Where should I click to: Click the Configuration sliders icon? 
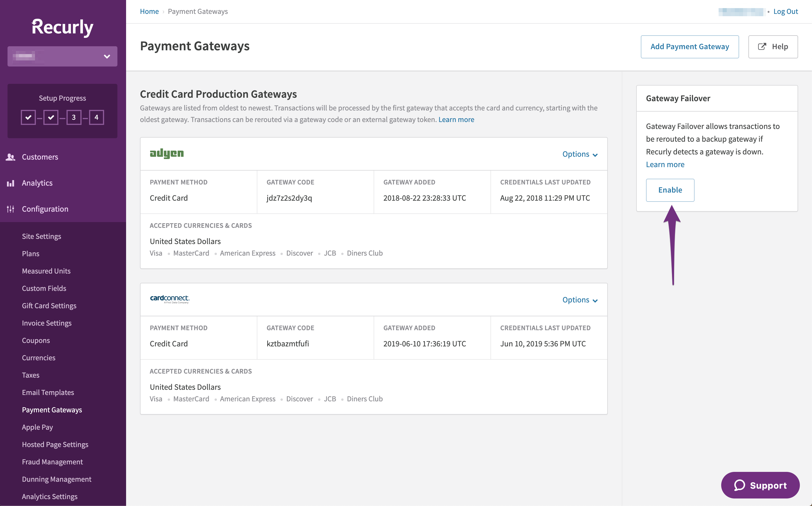(10, 209)
